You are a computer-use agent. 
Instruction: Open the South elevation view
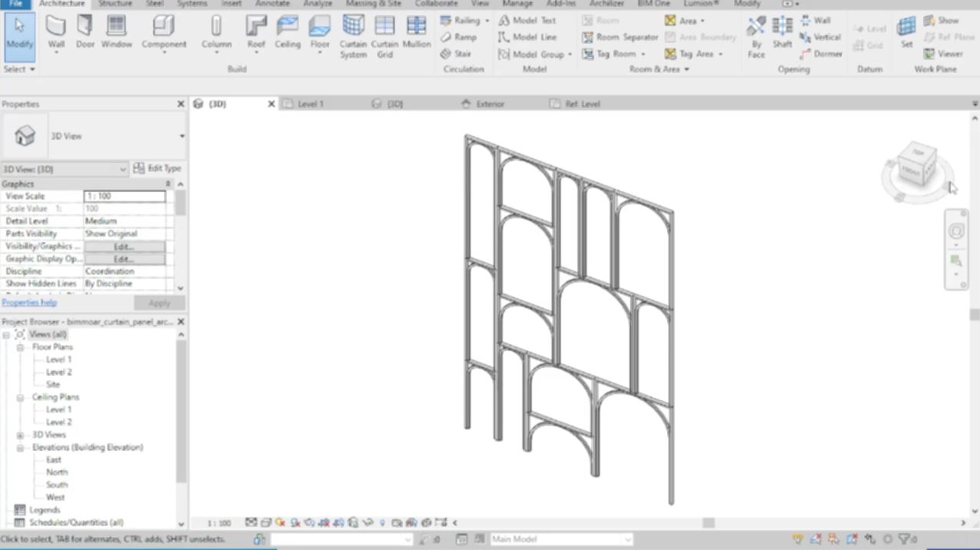(57, 485)
